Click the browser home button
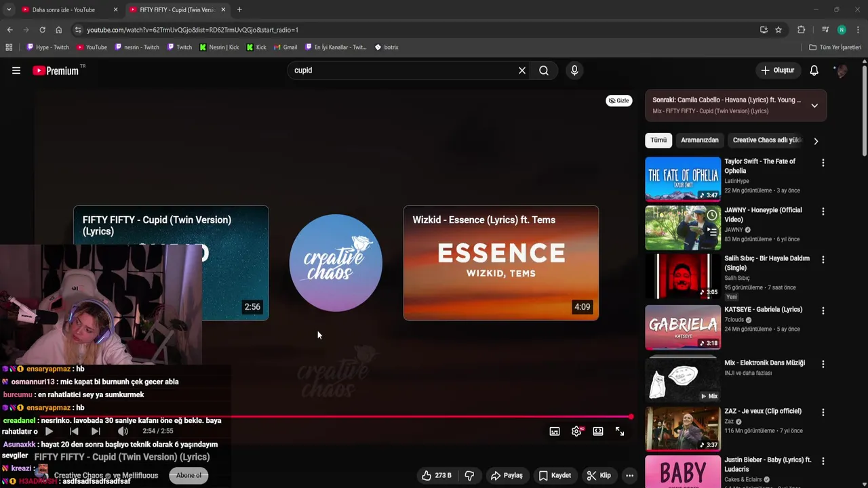Viewport: 868px width, 488px height. 59,30
